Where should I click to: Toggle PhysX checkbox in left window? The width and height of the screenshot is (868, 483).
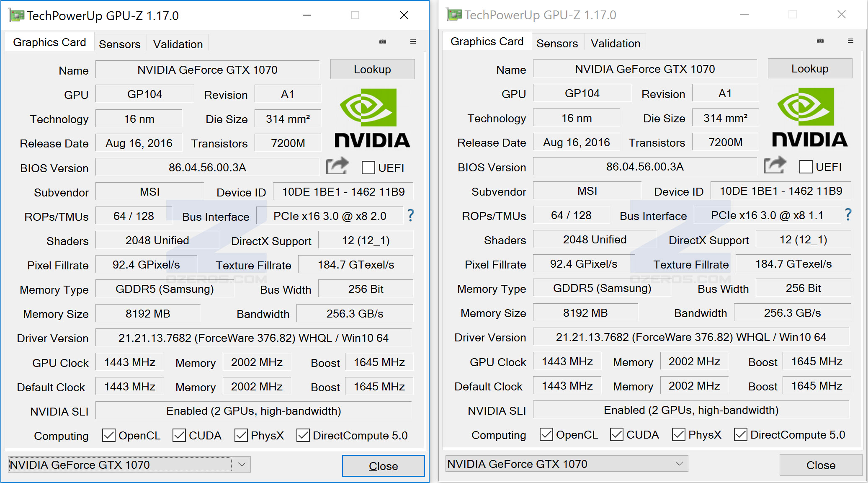(x=241, y=435)
